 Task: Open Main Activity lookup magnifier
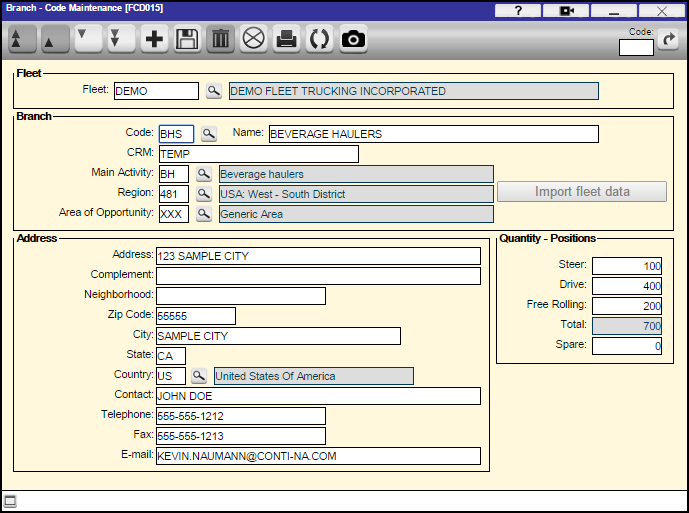pos(203,174)
